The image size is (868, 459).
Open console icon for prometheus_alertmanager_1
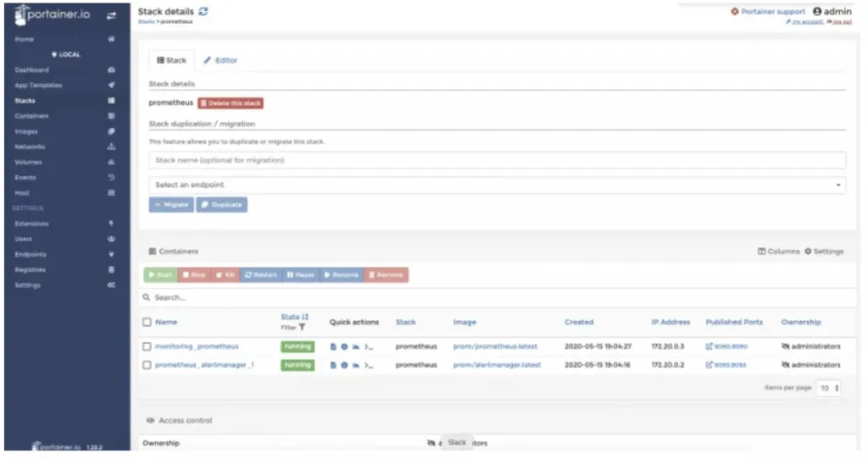[369, 366]
